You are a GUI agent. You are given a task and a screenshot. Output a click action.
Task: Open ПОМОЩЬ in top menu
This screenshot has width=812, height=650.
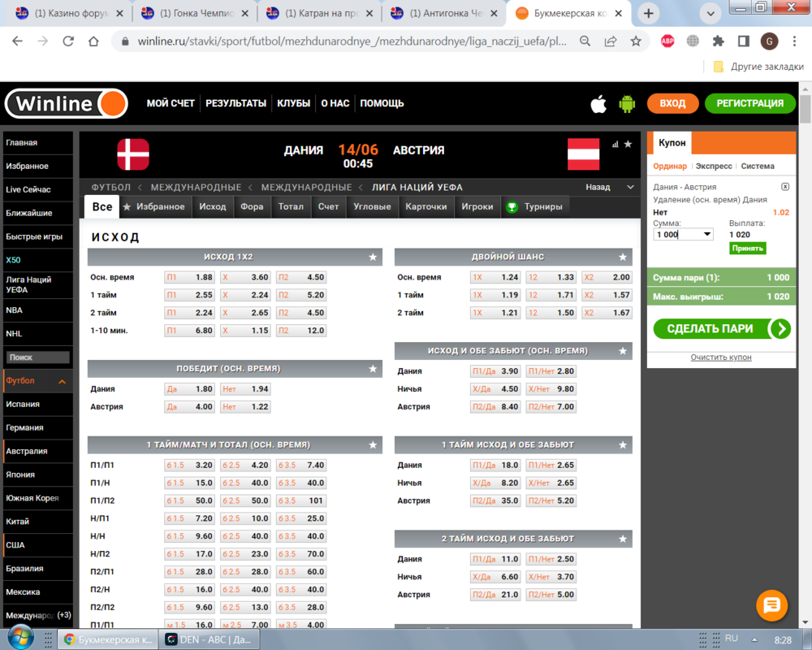click(382, 103)
